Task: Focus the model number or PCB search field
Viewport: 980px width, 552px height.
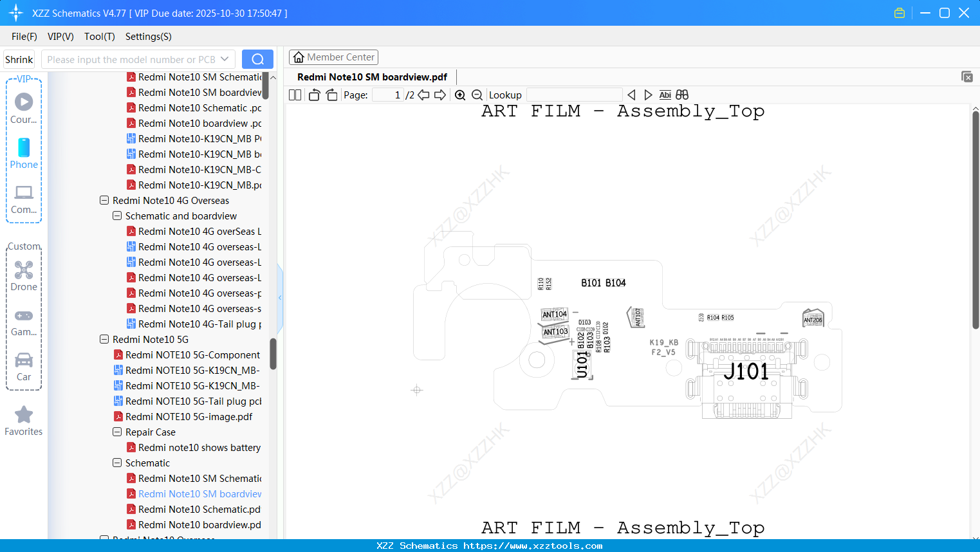Action: pos(131,59)
